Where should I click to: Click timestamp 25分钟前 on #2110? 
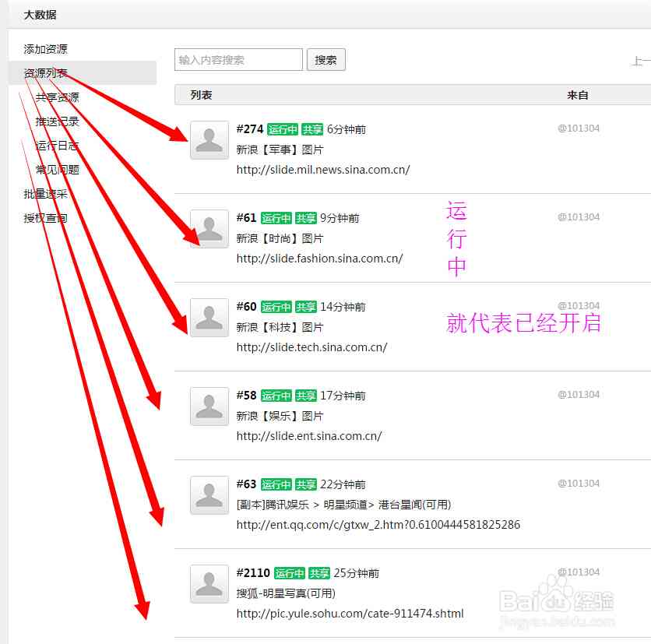click(357, 573)
